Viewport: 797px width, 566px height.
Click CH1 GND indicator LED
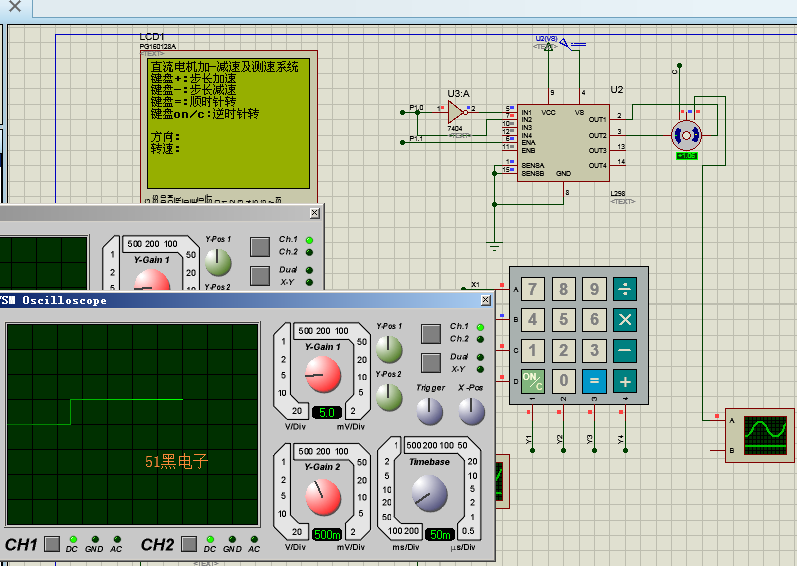(95, 539)
